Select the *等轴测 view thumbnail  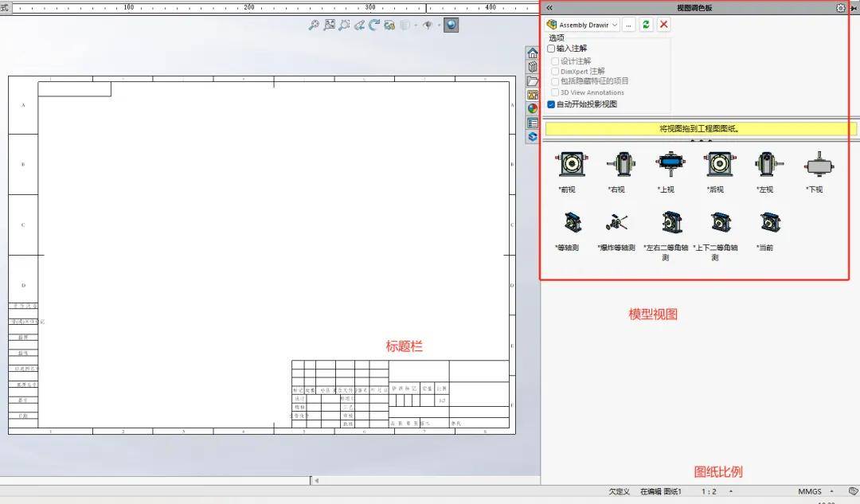(572, 223)
